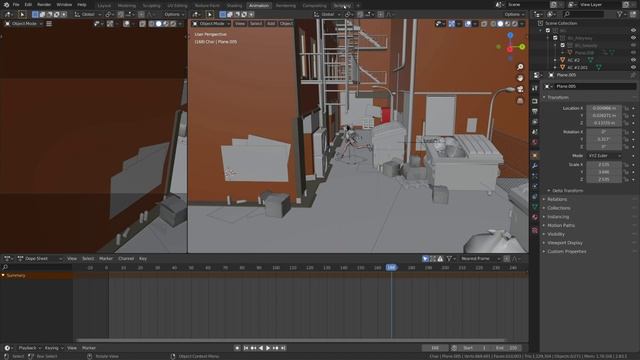The width and height of the screenshot is (640, 360).
Task: Open the View menu in main viewport header
Action: tap(240, 24)
